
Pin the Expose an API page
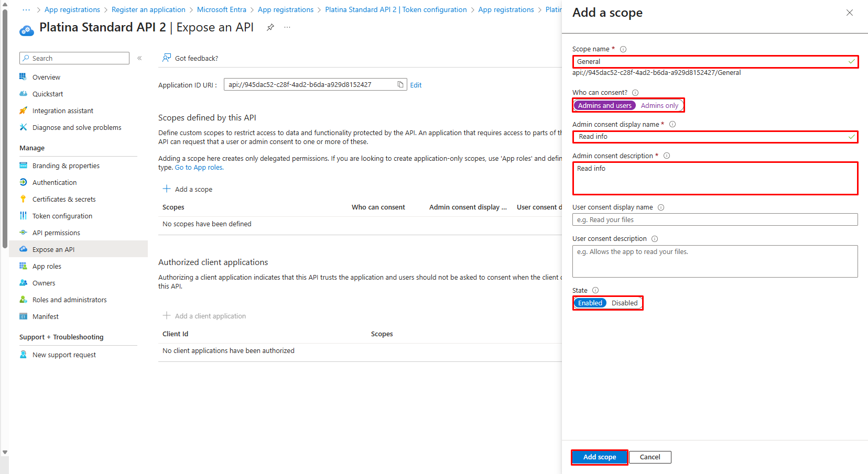[x=270, y=27]
